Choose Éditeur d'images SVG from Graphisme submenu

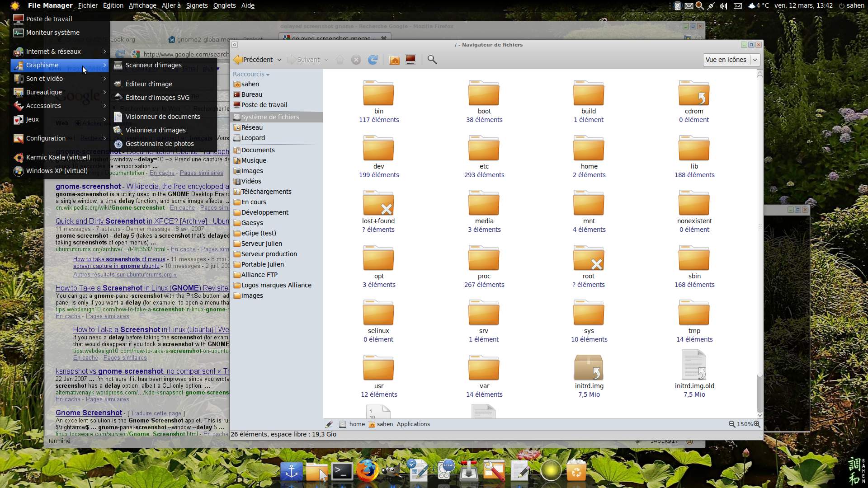pos(163,98)
